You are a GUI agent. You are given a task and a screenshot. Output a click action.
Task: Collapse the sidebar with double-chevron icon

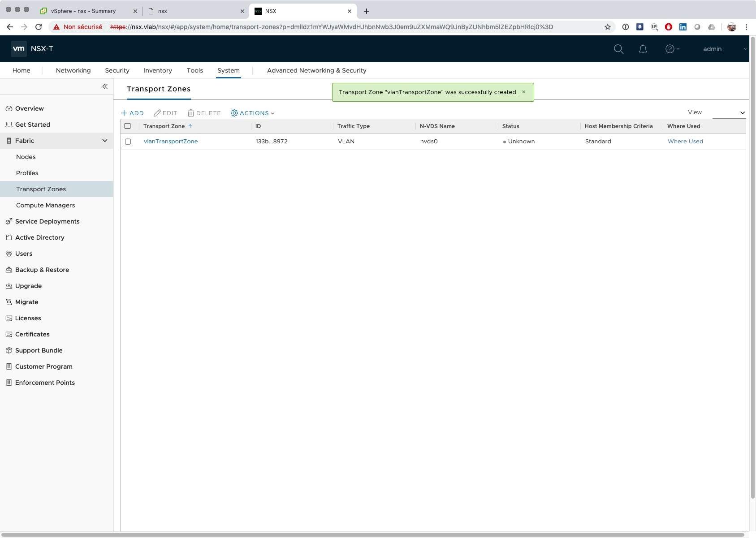(105, 86)
